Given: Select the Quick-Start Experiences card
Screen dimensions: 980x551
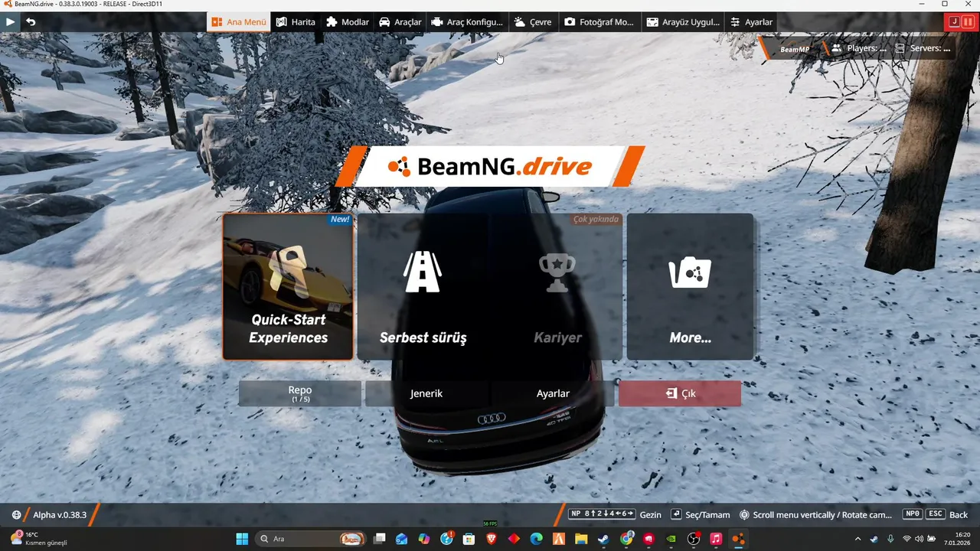Looking at the screenshot, I should (288, 286).
